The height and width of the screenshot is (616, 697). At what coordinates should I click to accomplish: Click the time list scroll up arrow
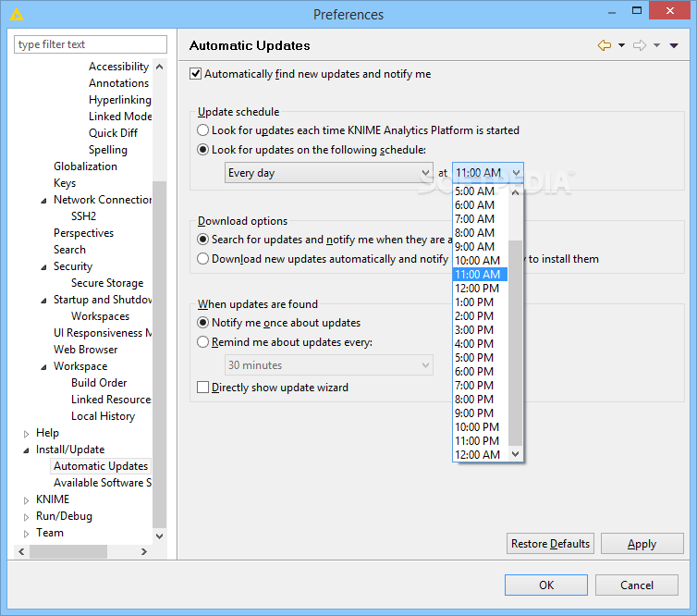[x=515, y=192]
